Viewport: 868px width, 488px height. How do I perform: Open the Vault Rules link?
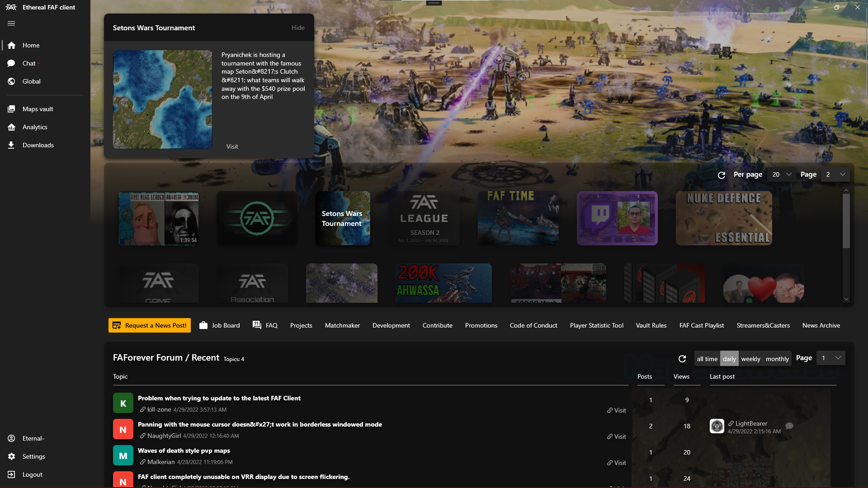(651, 325)
